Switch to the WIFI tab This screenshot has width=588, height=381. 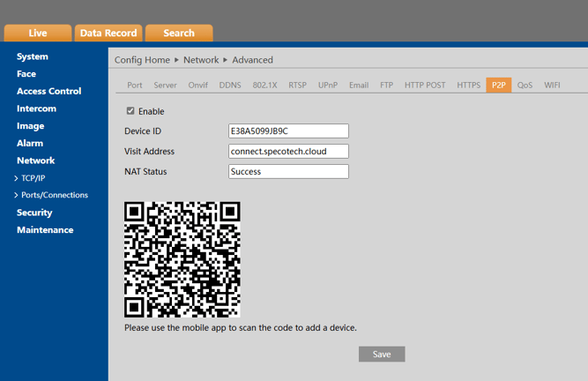coord(552,86)
